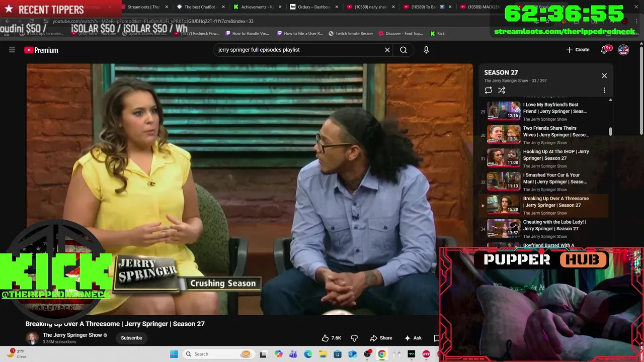Open the red GT3 app on the taskbar
The width and height of the screenshot is (644, 362).
pos(426,354)
